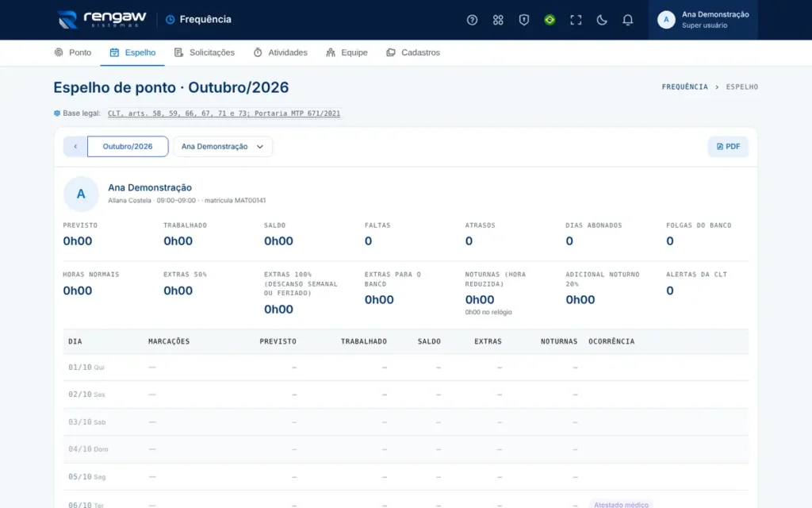Click the OCORRÊNCIA column header
The width and height of the screenshot is (812, 508).
pyautogui.click(x=611, y=341)
